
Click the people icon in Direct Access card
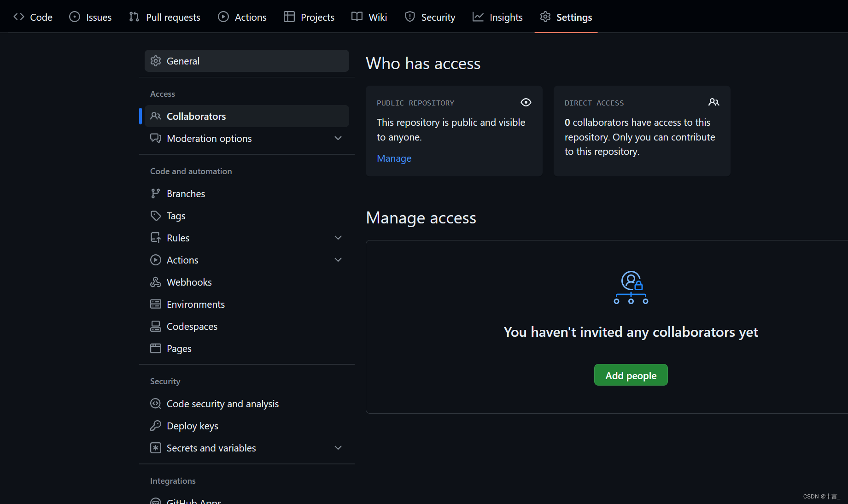coord(714,102)
